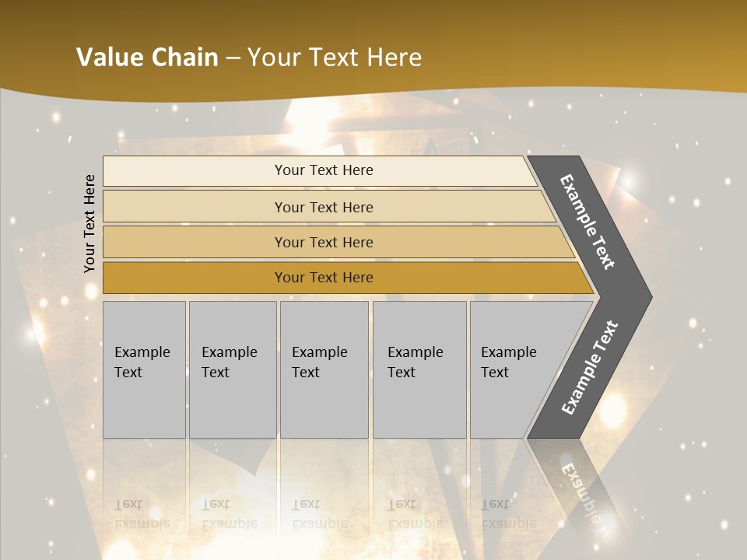Select the third gray Example Text box

(324, 369)
